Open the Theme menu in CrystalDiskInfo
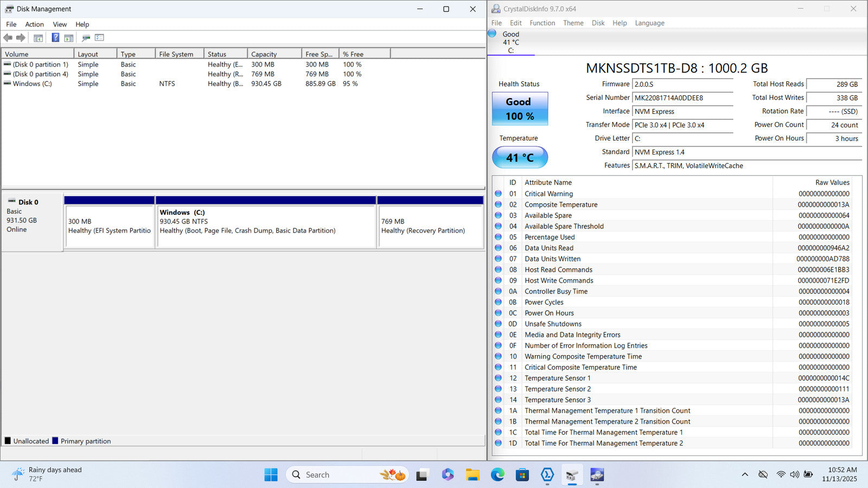The height and width of the screenshot is (488, 868). [x=573, y=23]
